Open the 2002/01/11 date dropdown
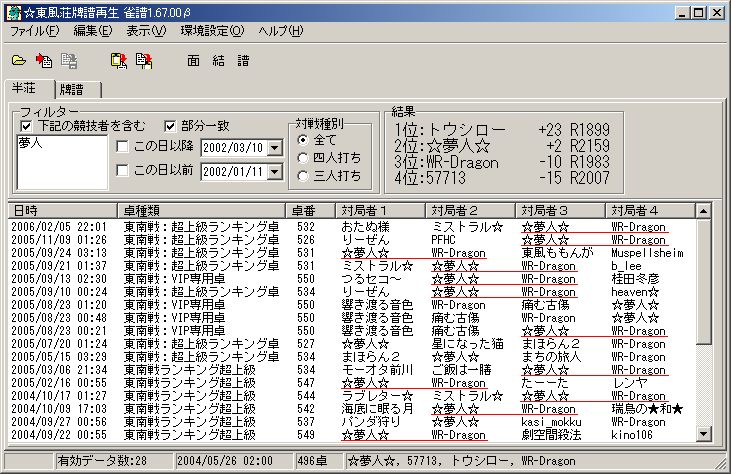This screenshot has width=731, height=474. [x=274, y=171]
